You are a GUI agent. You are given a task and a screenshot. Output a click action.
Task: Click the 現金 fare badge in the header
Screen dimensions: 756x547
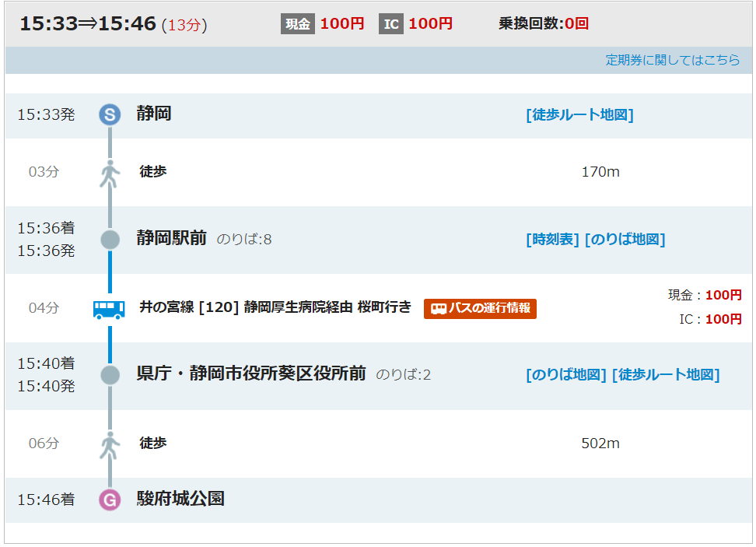(x=297, y=24)
